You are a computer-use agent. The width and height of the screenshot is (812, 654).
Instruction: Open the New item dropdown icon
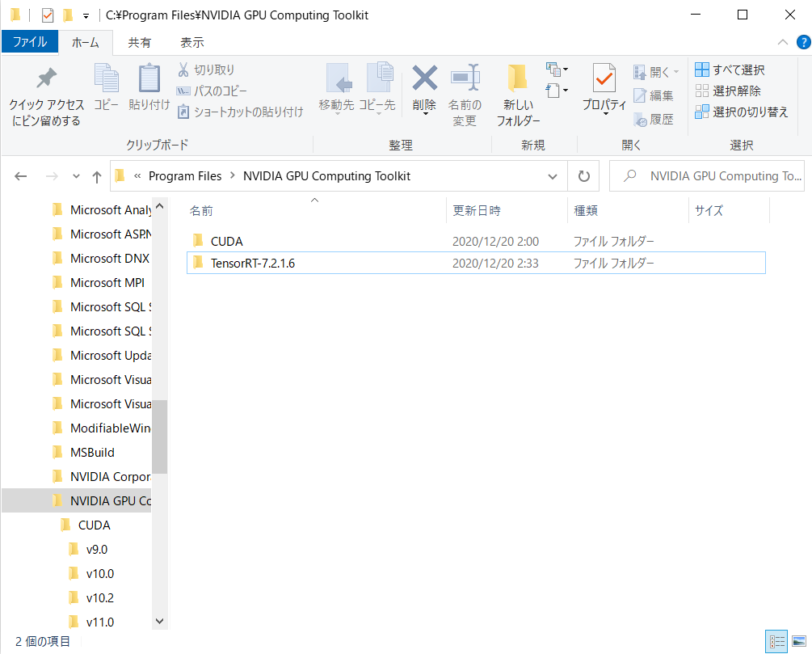tap(557, 69)
